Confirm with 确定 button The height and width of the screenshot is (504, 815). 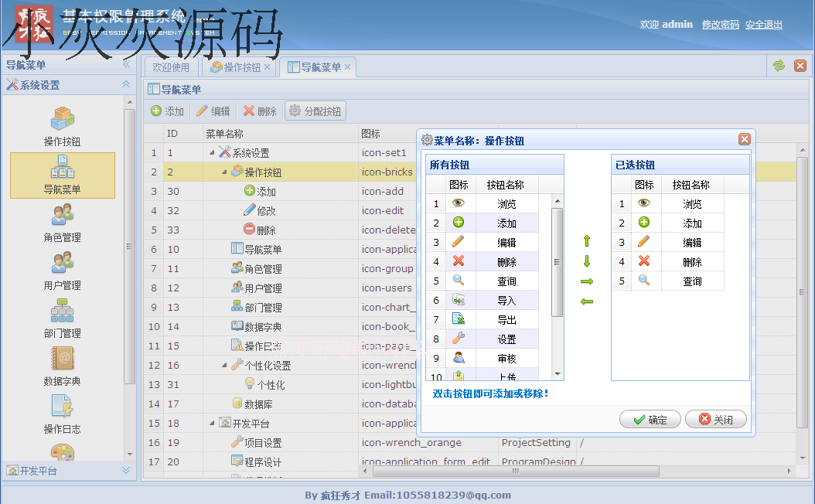pyautogui.click(x=650, y=419)
